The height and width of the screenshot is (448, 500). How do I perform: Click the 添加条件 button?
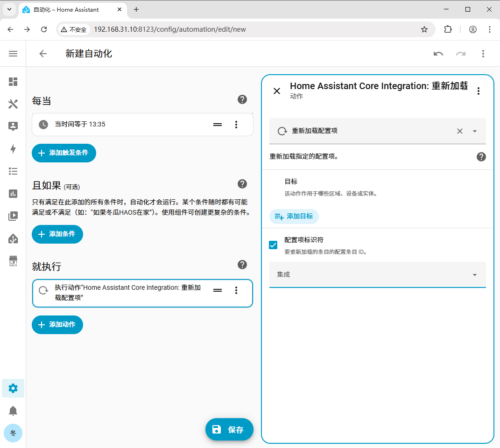(57, 234)
